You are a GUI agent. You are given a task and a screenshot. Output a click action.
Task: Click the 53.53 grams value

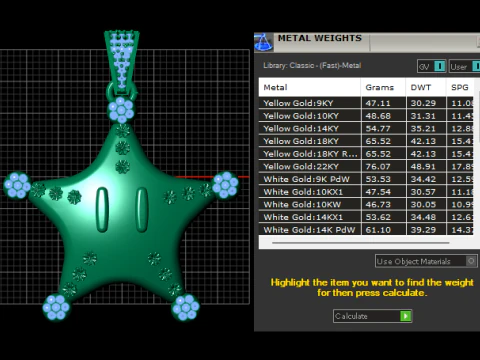point(378,179)
